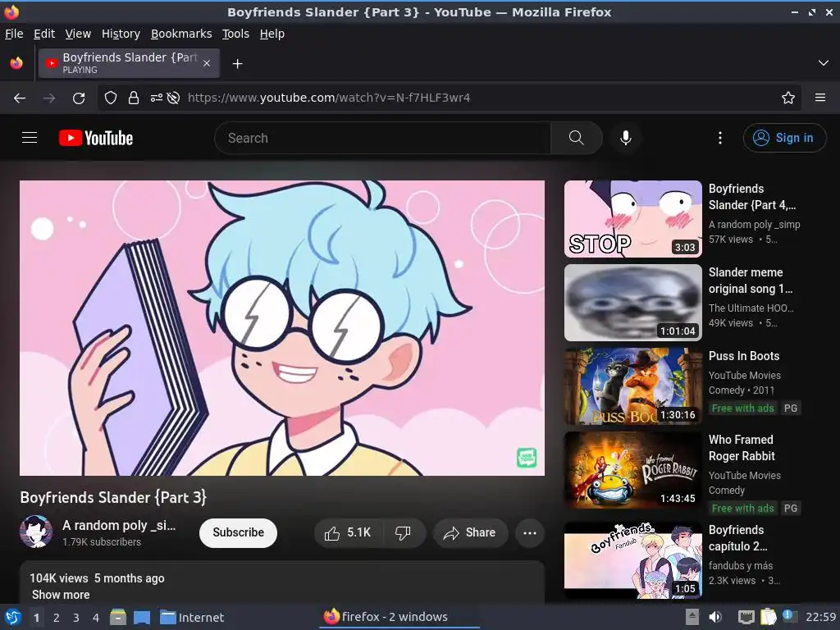
Task: Open the volume speaker icon in the tray
Action: 714,617
